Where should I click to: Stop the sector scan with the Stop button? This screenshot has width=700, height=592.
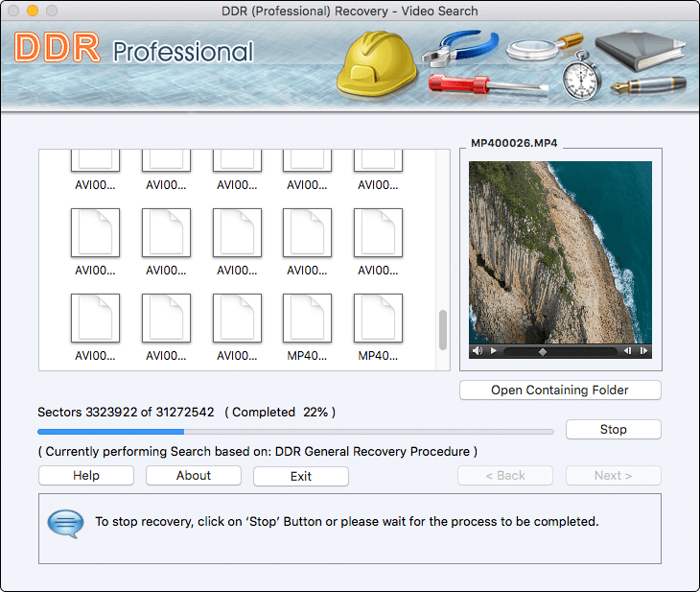[613, 429]
